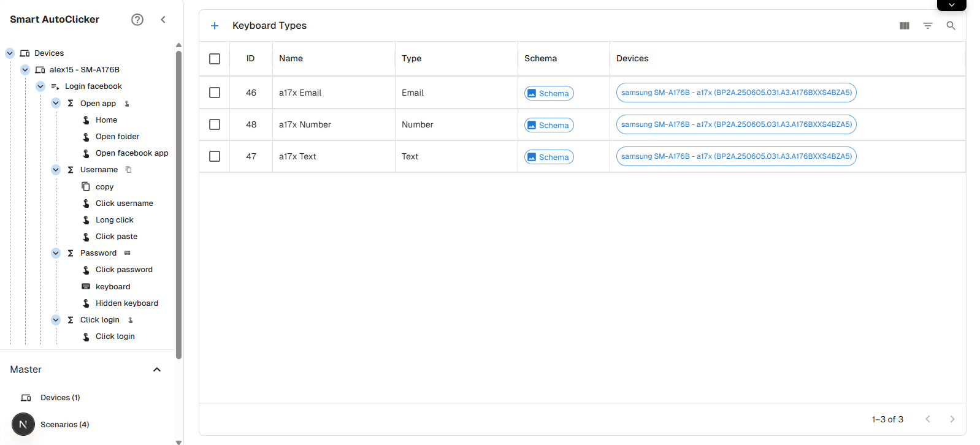Viewport: 980px width, 445px height.
Task: Click the keyboard icon beside Password
Action: (x=128, y=253)
